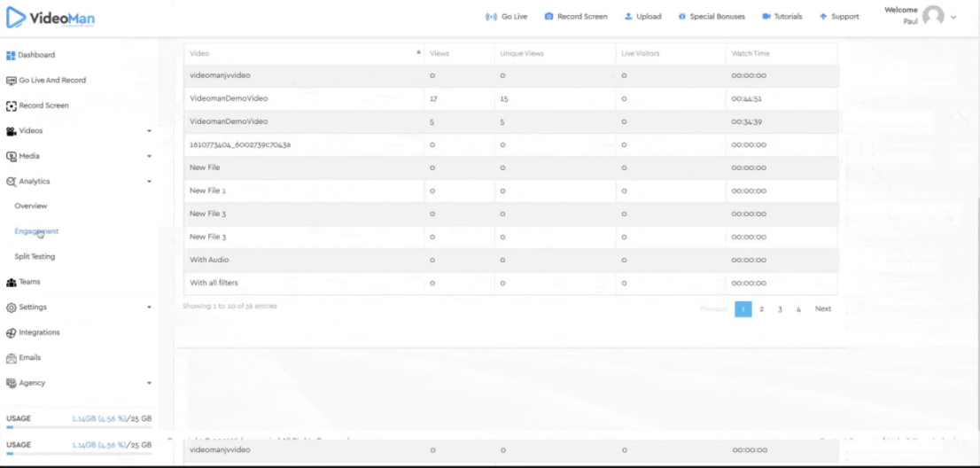980x468 pixels.
Task: Expand the Settings submenu arrow
Action: coord(149,308)
